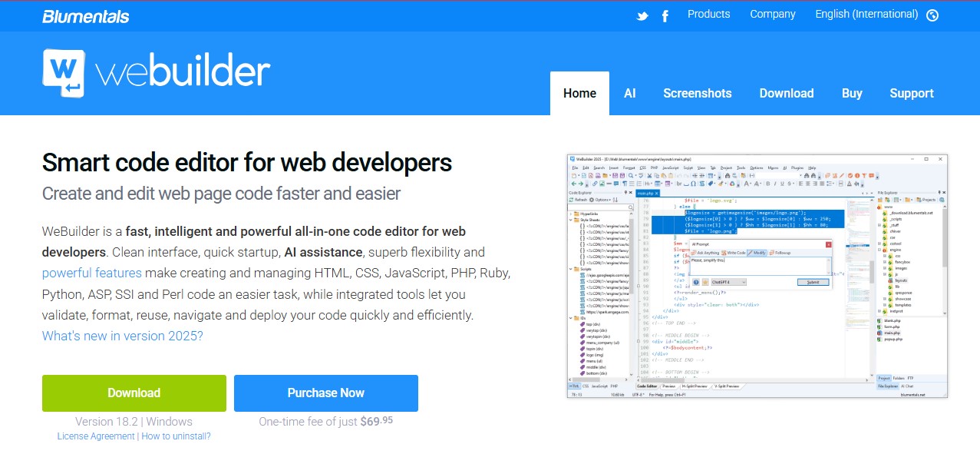Screen dimensions: 980x464
Task: Click the green Download button
Action: pos(134,393)
